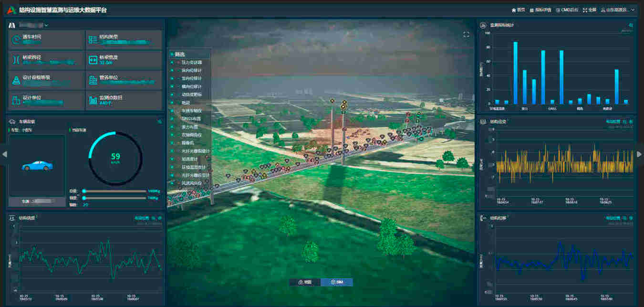This screenshot has height=307, width=644.
Task: Click the total weight slider handle
Action: [84, 191]
